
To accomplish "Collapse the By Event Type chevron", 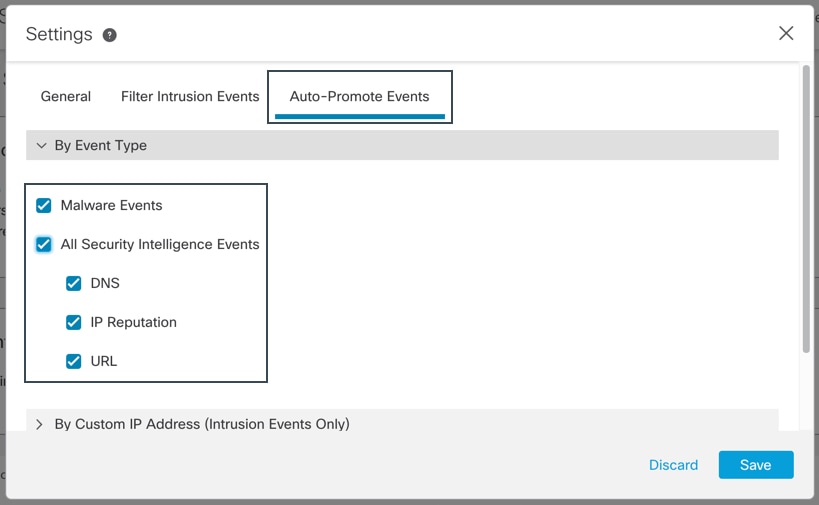I will [x=41, y=145].
